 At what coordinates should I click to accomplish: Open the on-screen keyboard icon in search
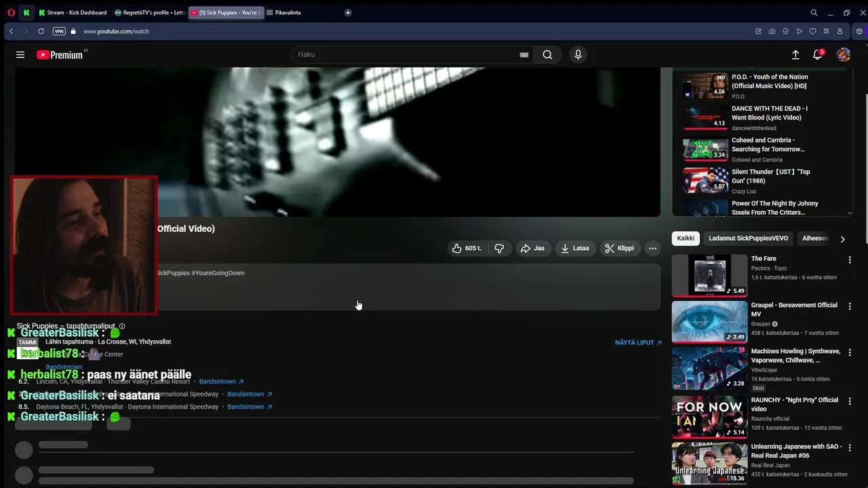(524, 55)
